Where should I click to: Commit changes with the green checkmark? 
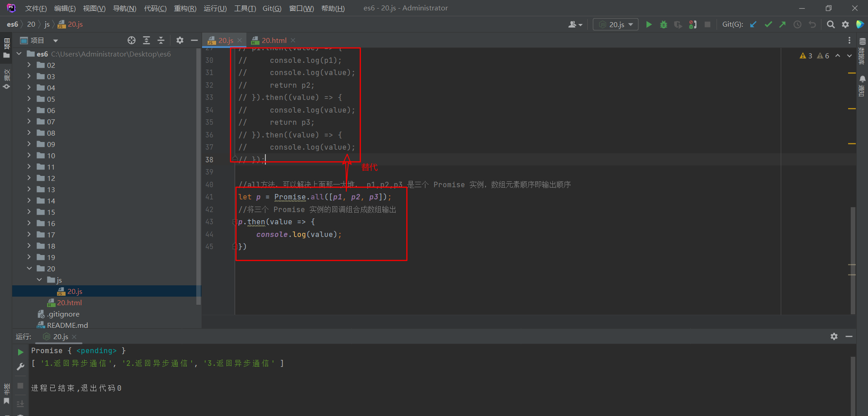coord(768,24)
